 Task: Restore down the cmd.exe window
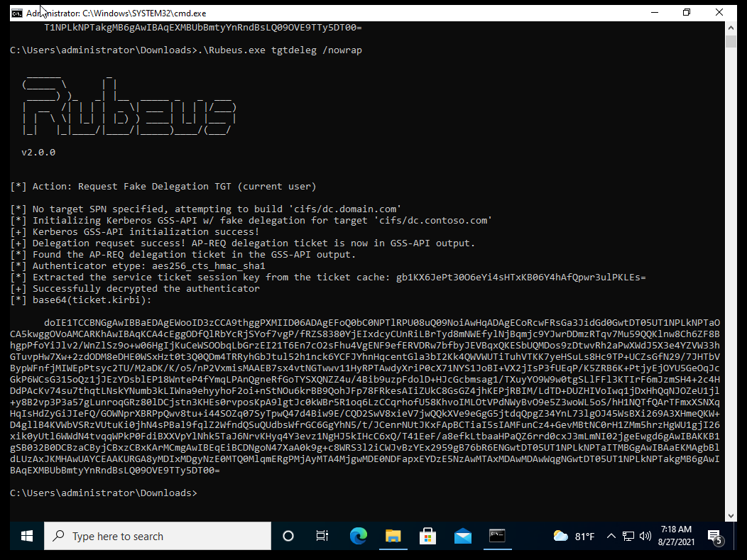pos(687,12)
